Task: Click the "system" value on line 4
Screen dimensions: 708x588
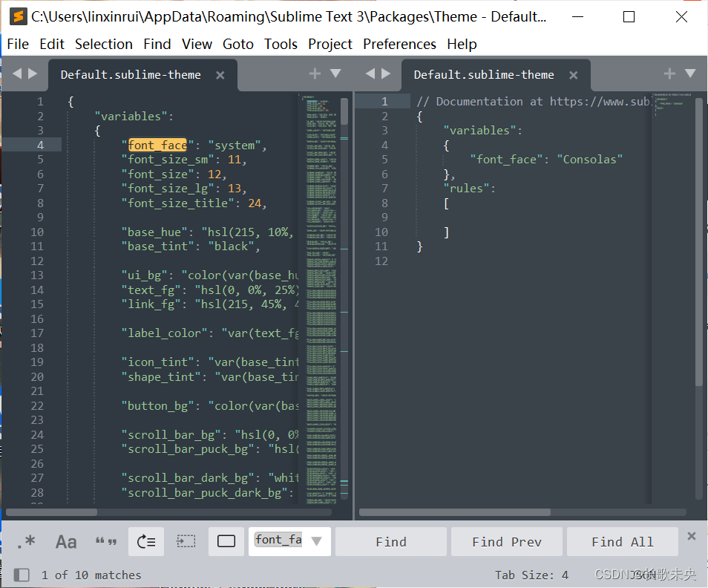Action: pyautogui.click(x=235, y=145)
